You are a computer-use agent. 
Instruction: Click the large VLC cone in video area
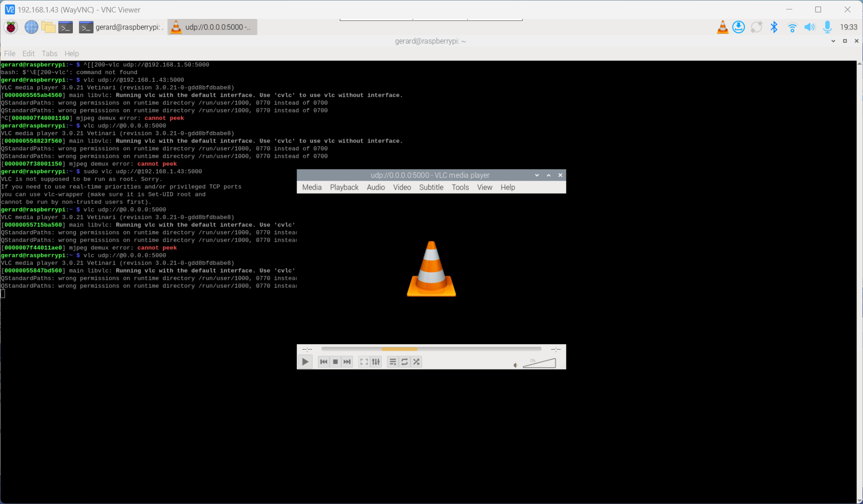(431, 269)
